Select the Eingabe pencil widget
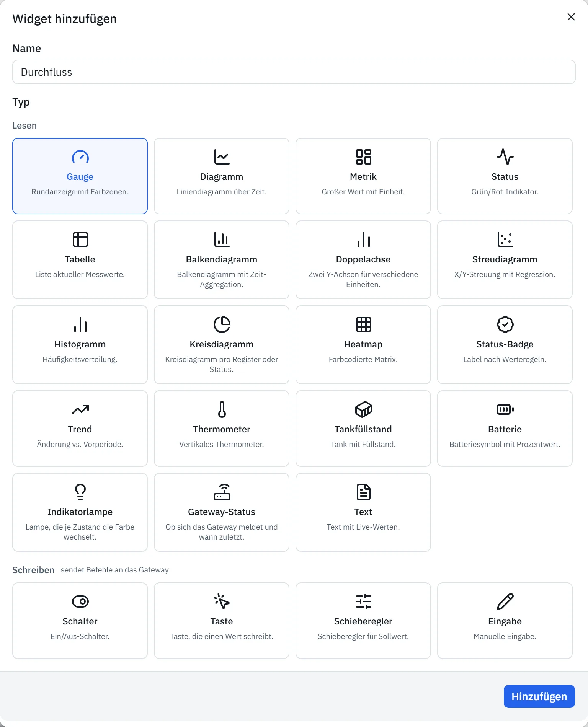Screen dimensions: 588x727 click(505, 621)
